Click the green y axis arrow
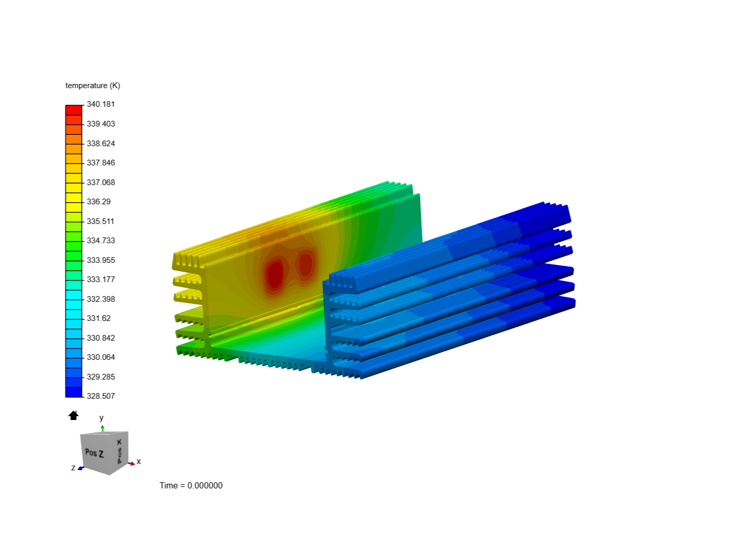The height and width of the screenshot is (560, 747). click(x=103, y=428)
